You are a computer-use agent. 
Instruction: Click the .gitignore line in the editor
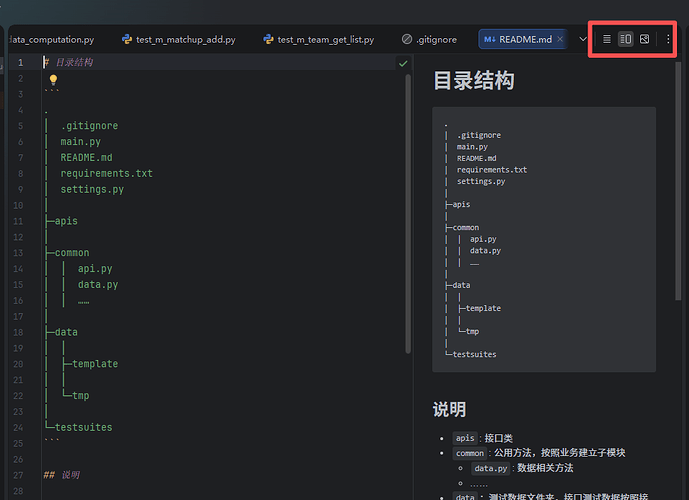90,126
